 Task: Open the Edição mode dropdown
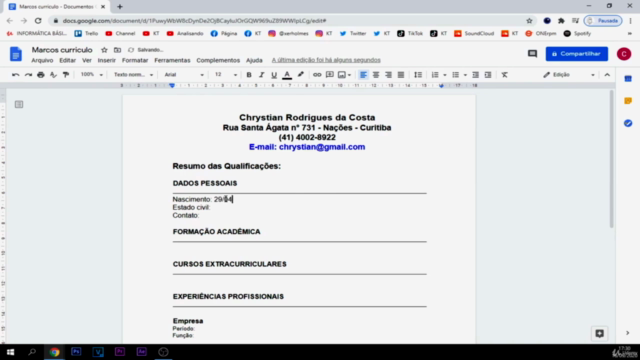point(569,75)
